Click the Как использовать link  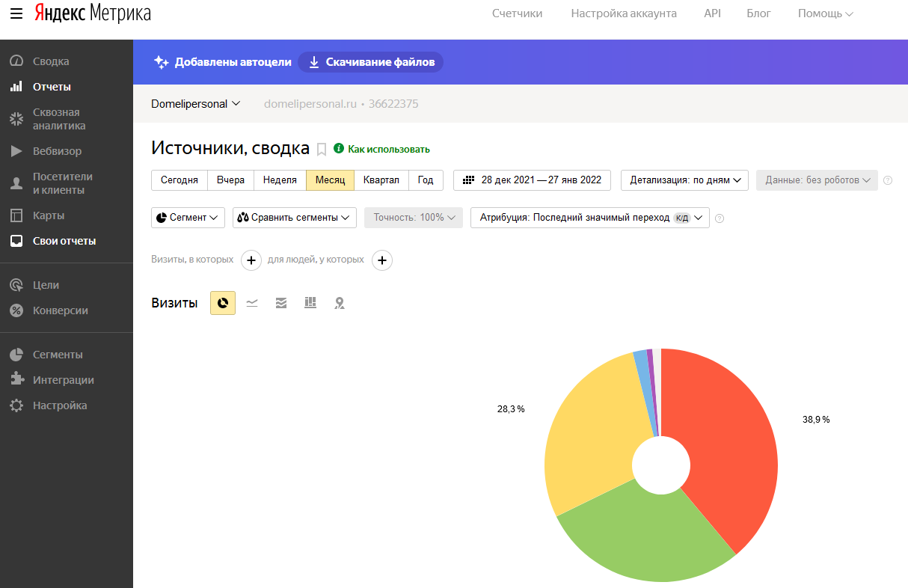tap(388, 149)
